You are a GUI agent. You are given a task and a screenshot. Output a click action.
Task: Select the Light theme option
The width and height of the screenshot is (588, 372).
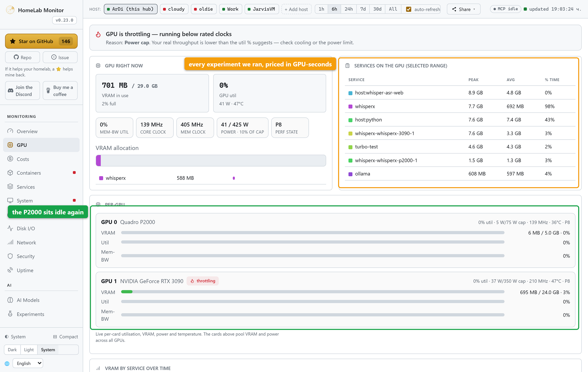pos(29,350)
